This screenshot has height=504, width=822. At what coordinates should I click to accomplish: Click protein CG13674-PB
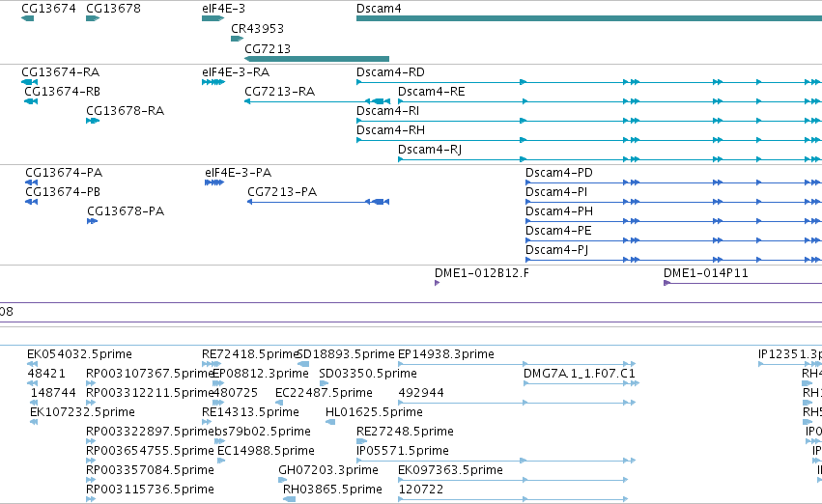(x=63, y=192)
